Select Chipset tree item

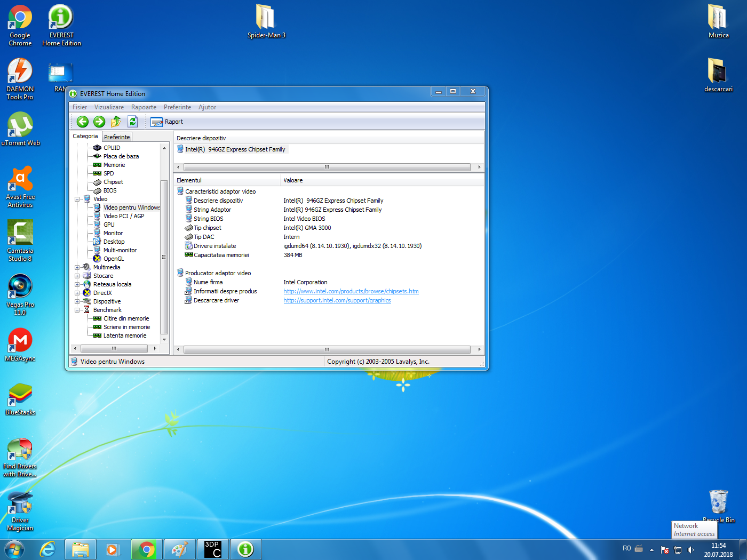(x=113, y=182)
